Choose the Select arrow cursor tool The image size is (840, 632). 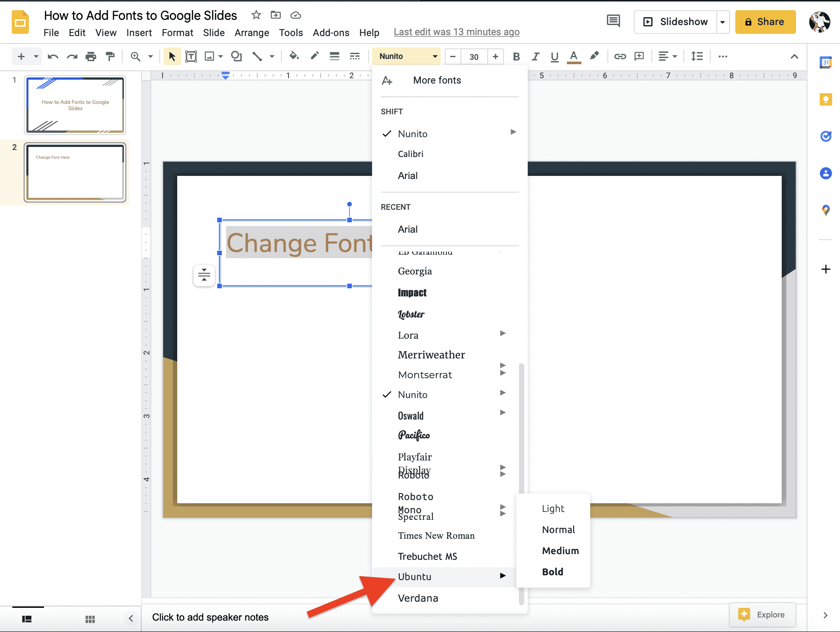pos(172,56)
